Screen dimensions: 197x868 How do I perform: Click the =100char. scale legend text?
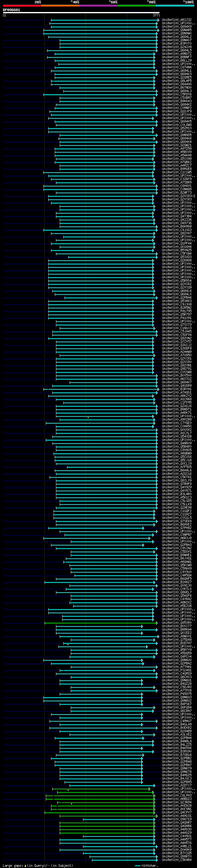(149, 866)
